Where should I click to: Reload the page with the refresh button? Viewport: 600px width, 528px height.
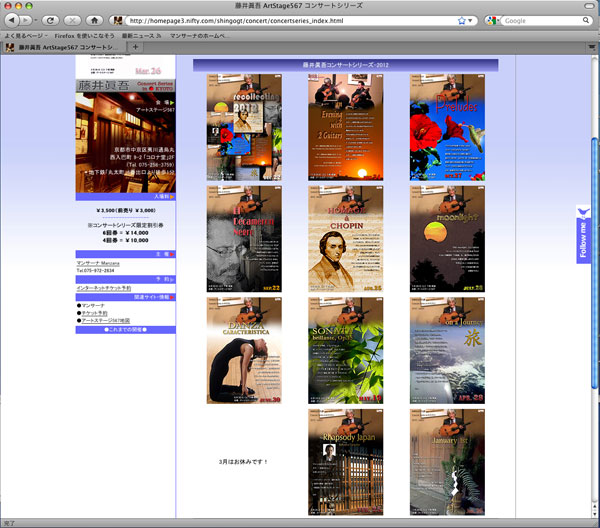click(x=50, y=20)
